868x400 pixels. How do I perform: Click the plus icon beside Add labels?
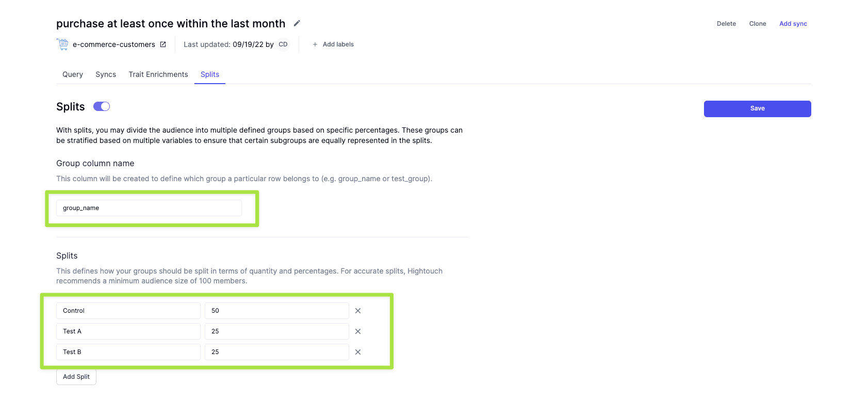315,44
